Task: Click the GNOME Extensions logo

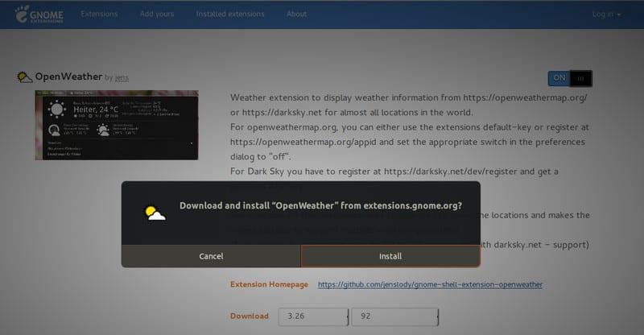Action: pyautogui.click(x=39, y=14)
